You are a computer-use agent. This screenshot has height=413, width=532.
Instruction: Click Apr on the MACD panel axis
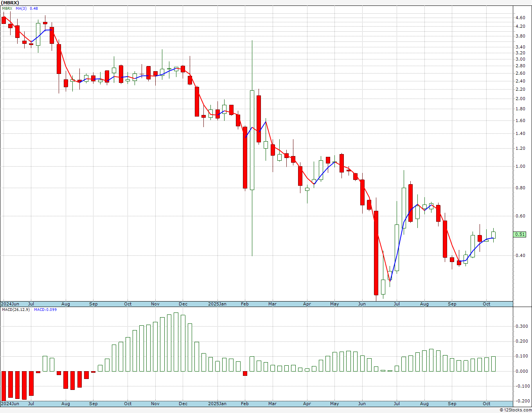pos(307,404)
